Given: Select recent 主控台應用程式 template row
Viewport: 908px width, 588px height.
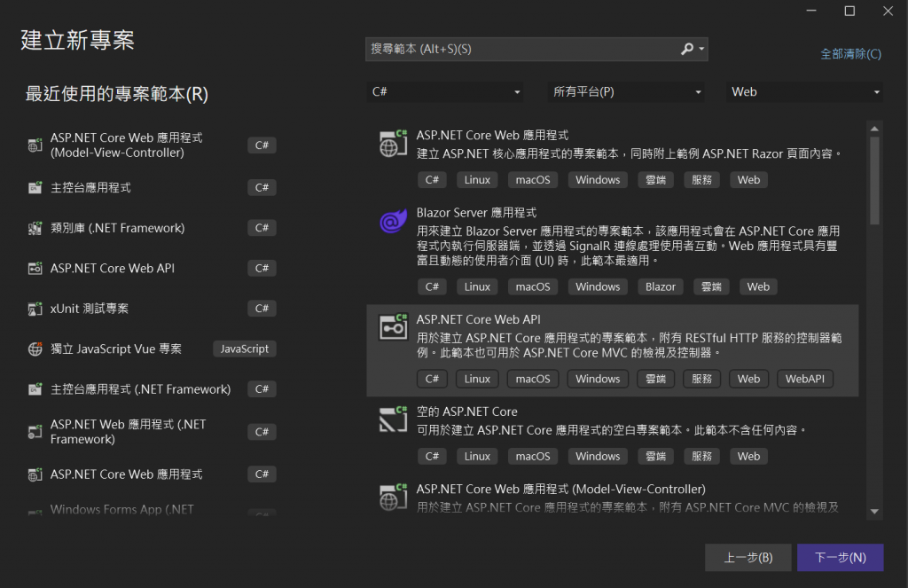Looking at the screenshot, I should [152, 188].
